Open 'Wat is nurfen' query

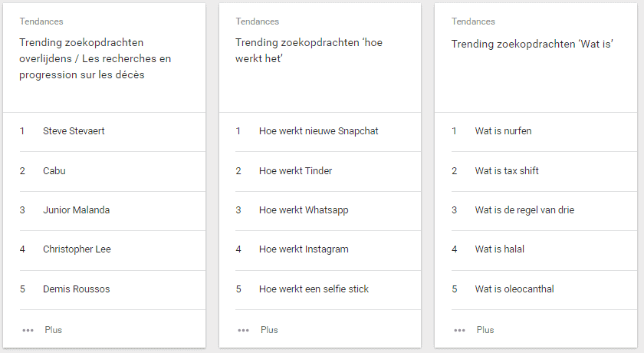click(x=503, y=131)
